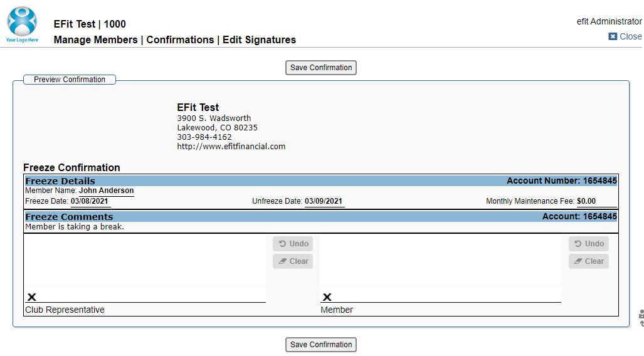Undo the Club Representative signature

[x=293, y=243]
